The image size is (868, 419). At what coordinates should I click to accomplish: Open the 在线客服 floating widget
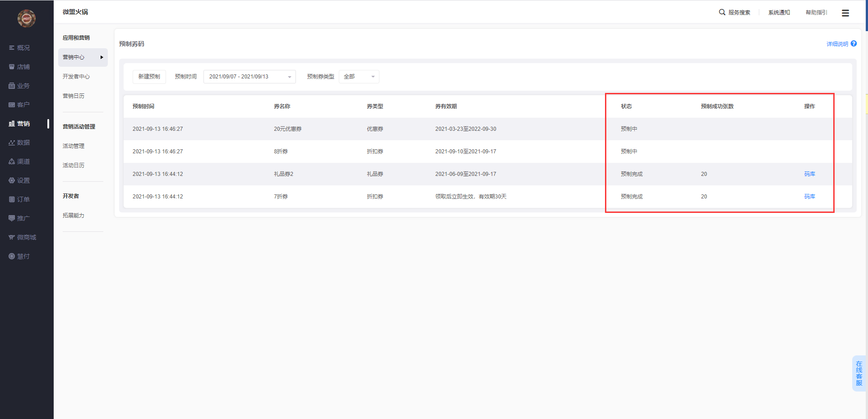(859, 373)
